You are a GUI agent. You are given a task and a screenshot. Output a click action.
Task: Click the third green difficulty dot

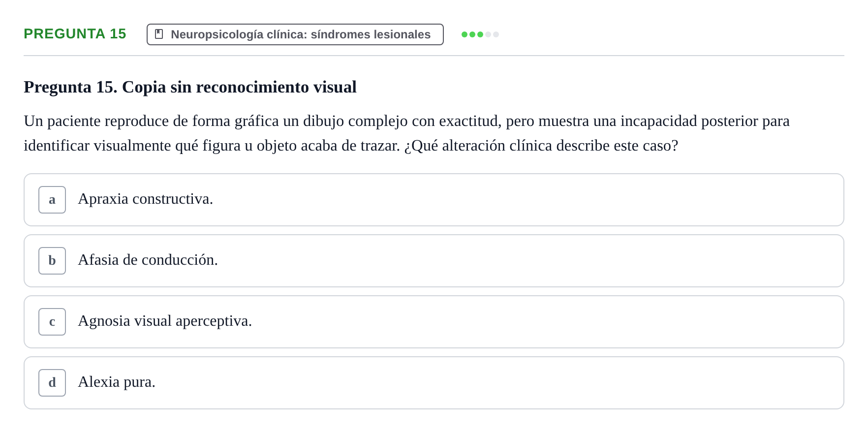coord(480,34)
